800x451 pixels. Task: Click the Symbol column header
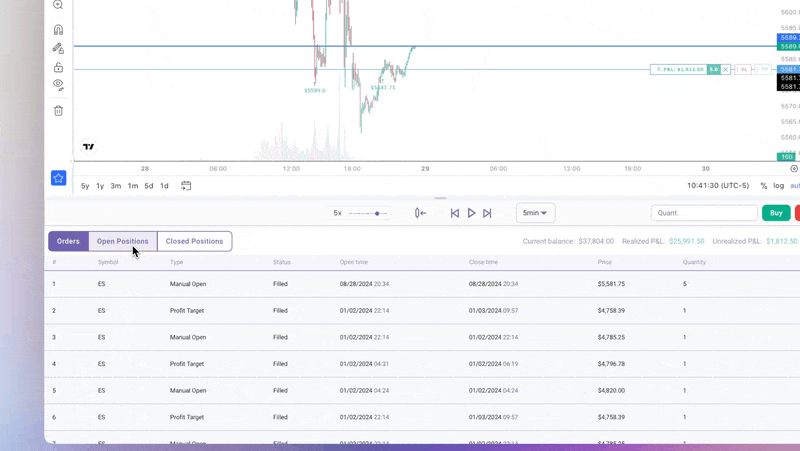click(108, 262)
